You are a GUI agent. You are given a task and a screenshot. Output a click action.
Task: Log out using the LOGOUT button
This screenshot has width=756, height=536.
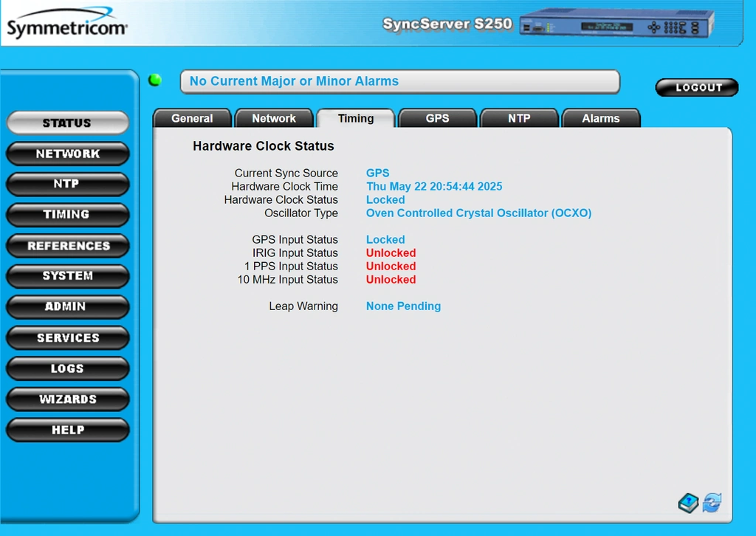coord(697,87)
